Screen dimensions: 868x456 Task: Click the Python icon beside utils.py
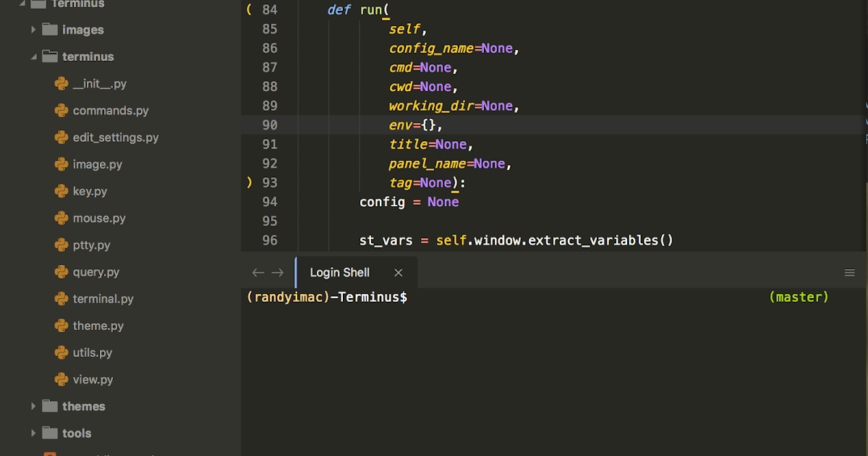click(61, 352)
